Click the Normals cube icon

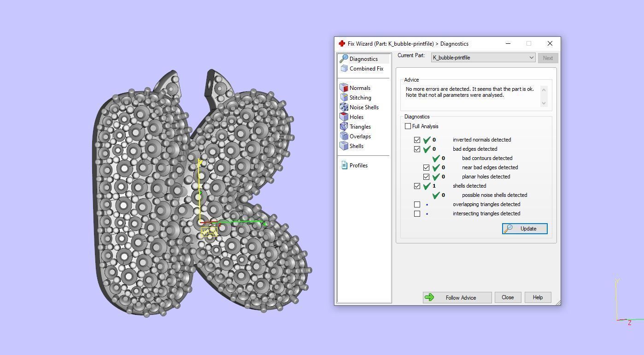pyautogui.click(x=344, y=88)
